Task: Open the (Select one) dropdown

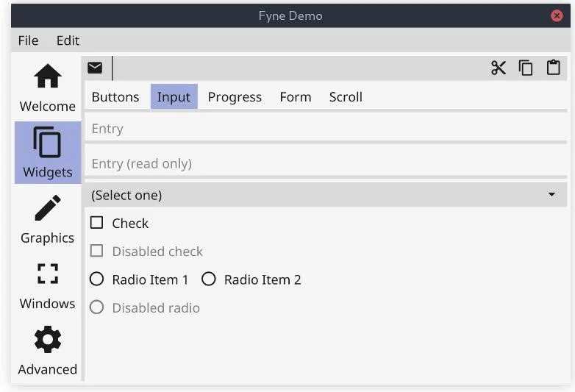Action: (326, 195)
